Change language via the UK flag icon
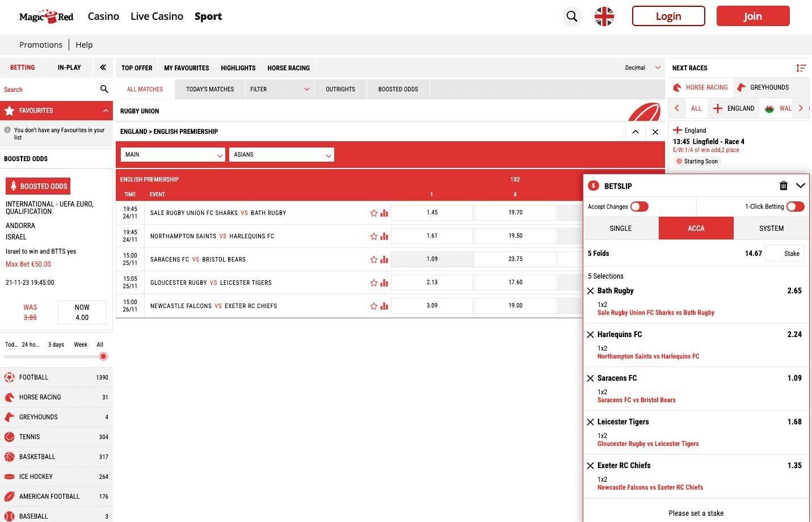This screenshot has width=812, height=522. point(604,16)
